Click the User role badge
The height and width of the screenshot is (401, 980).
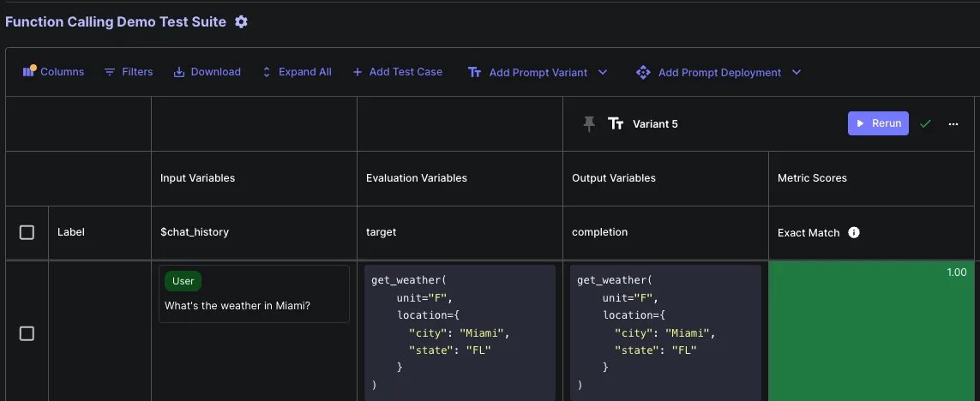(183, 281)
